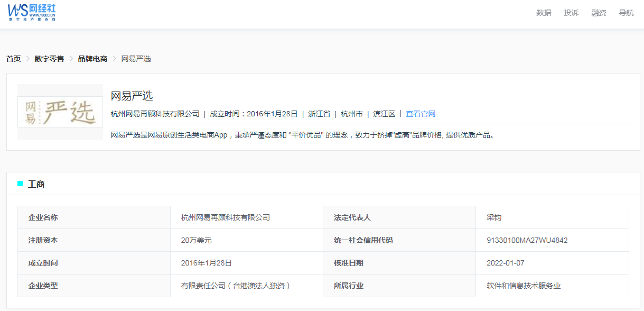This screenshot has height=311, width=644.
Task: Click the 核准日期 label cell
Action: coord(399,263)
